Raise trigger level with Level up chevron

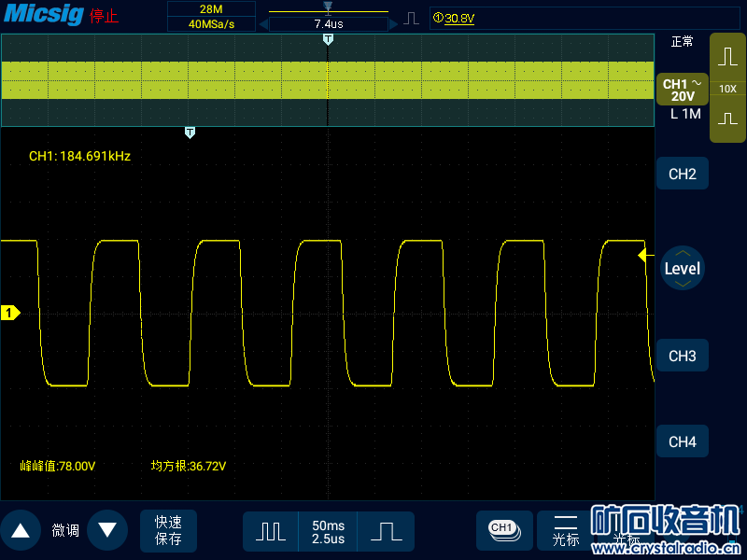683,253
